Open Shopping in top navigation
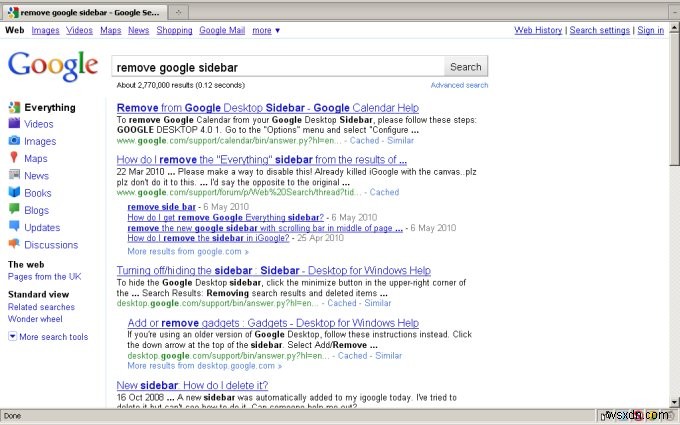The width and height of the screenshot is (680, 425). [174, 30]
